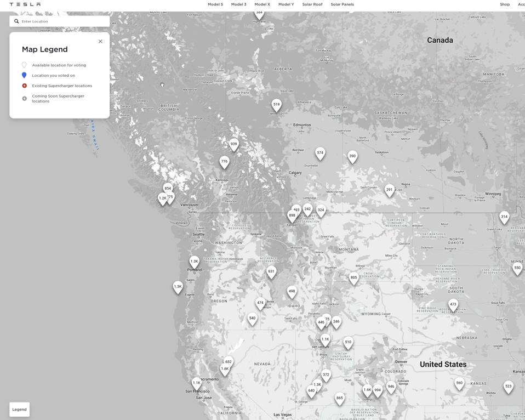Screen dimensions: 525x420
Task: Click the 519 vote marker near Edmonton
Action: pos(276,104)
